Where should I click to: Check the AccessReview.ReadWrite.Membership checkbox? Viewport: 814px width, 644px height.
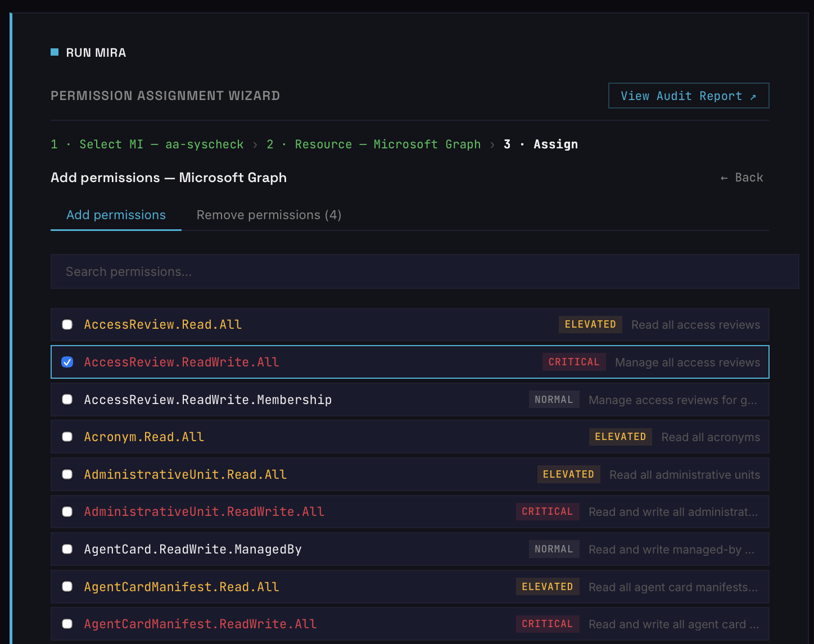67,400
